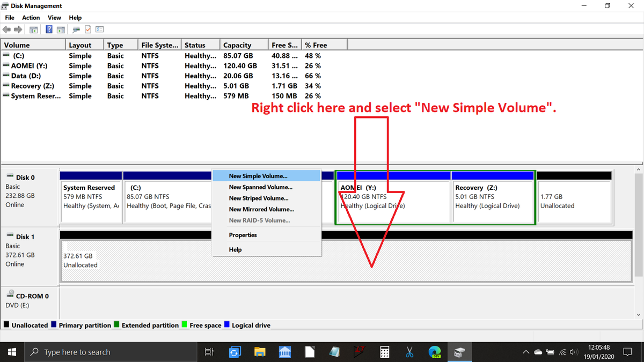Launch Snipping Tool scissors icon in taskbar

(x=409, y=352)
